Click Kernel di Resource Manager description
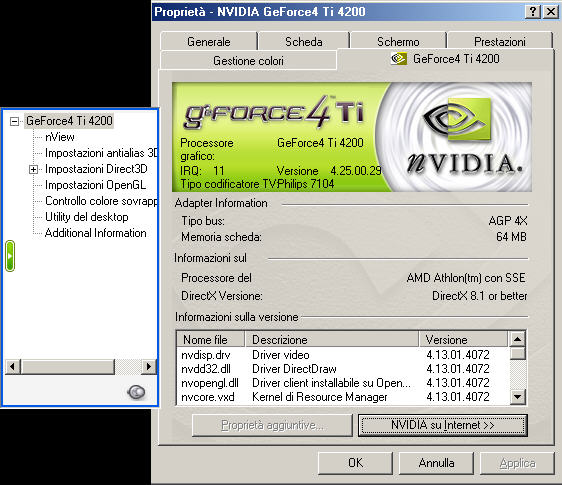Viewport: 562px width, 485px height. click(x=320, y=397)
